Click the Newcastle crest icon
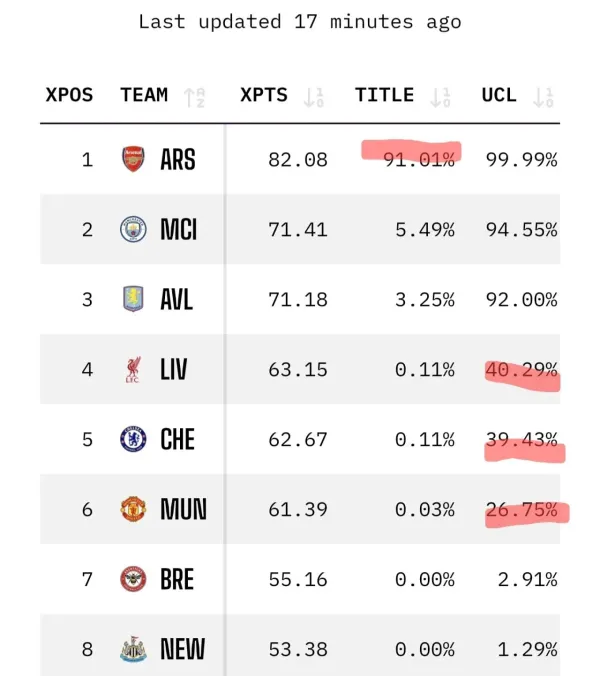The height and width of the screenshot is (676, 600). click(x=133, y=649)
